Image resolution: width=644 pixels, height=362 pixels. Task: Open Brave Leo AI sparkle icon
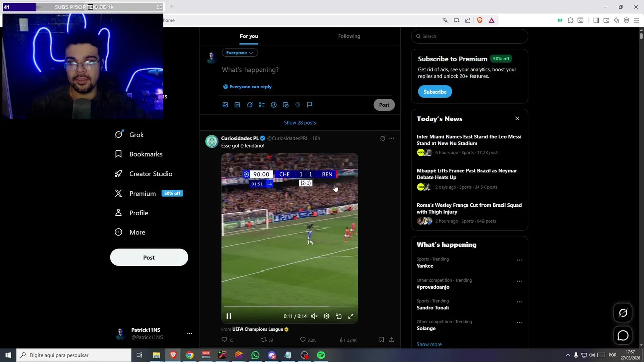click(x=616, y=20)
